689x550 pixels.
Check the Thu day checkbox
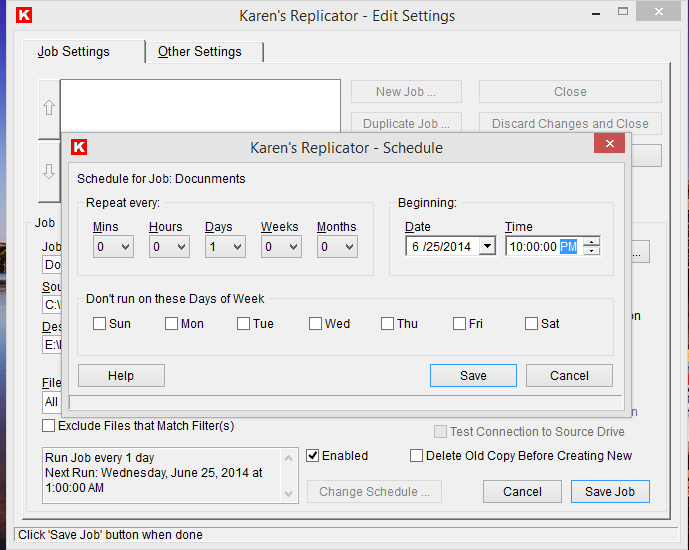(x=388, y=324)
